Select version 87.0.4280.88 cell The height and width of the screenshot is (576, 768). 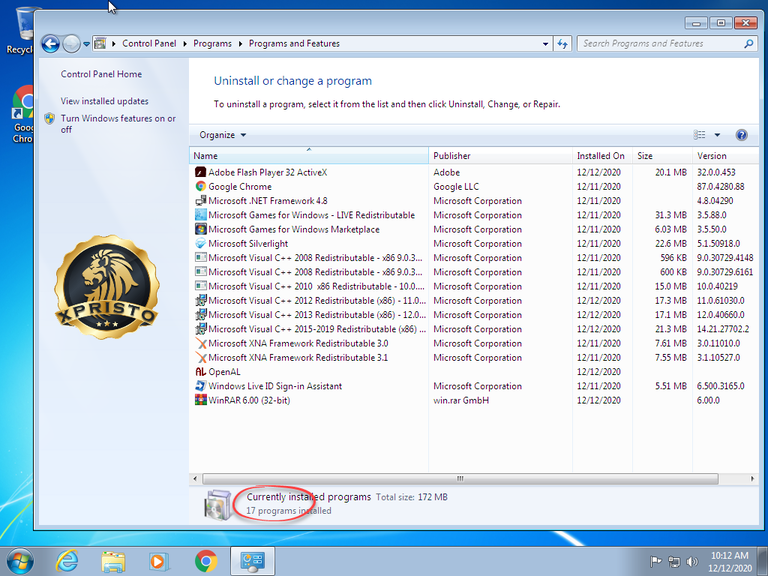[720, 187]
